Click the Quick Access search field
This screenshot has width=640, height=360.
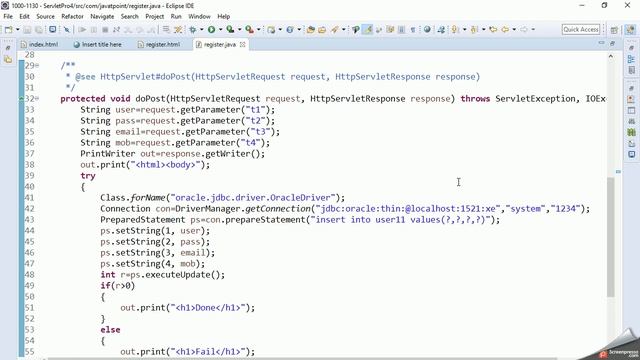click(x=581, y=29)
